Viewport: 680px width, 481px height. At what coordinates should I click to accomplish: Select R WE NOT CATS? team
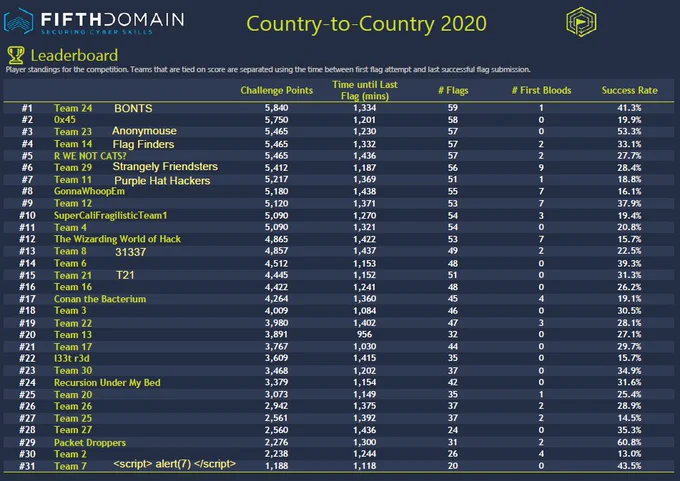tap(90, 156)
